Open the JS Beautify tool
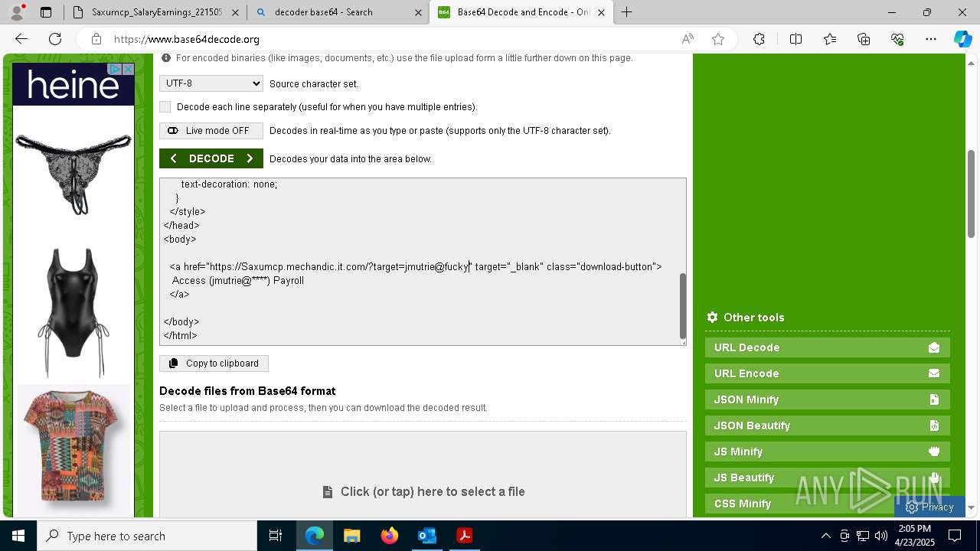The width and height of the screenshot is (980, 551). 828,478
